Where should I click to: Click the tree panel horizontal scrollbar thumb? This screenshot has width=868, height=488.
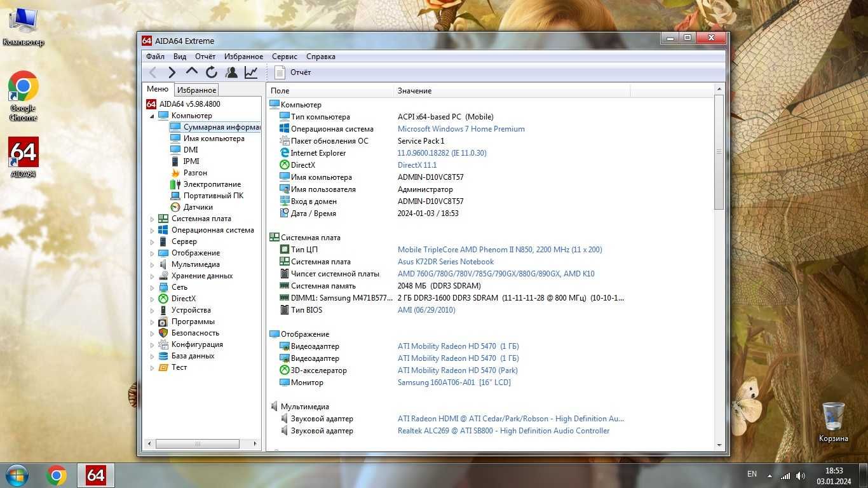coord(198,444)
